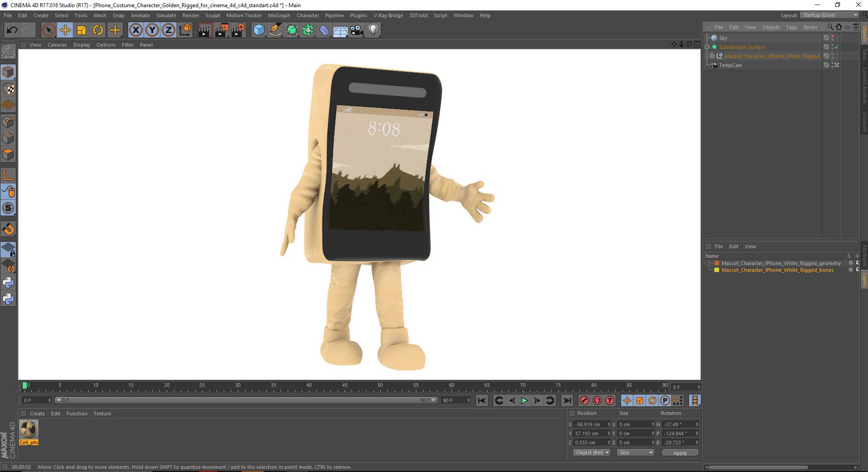
Task: Toggle the Enable Axis icon
Action: pos(8,176)
